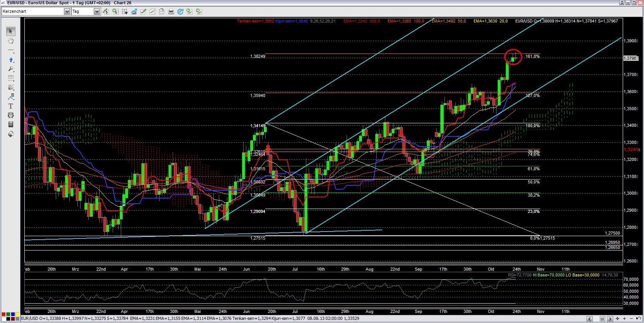Click the red color square bottom-left
Viewport: 644px width, 323px height.
point(3,314)
